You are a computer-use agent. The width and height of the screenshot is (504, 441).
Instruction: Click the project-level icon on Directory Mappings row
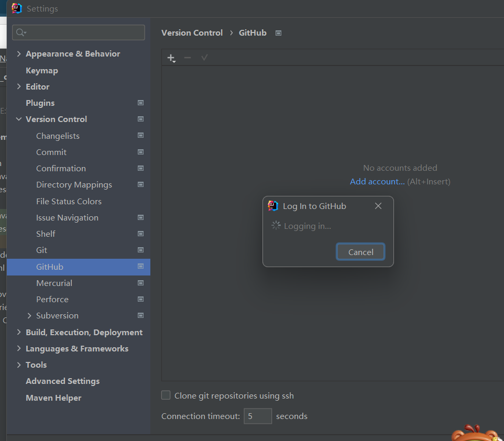[140, 184]
